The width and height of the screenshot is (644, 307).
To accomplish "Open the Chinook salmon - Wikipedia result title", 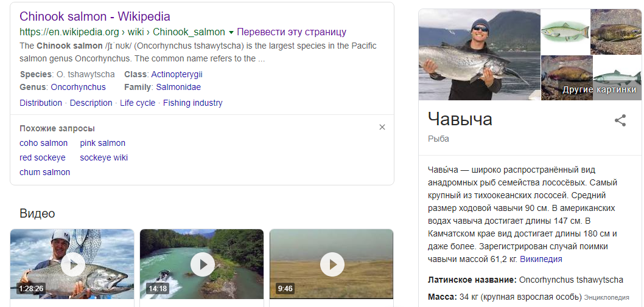I will point(94,16).
